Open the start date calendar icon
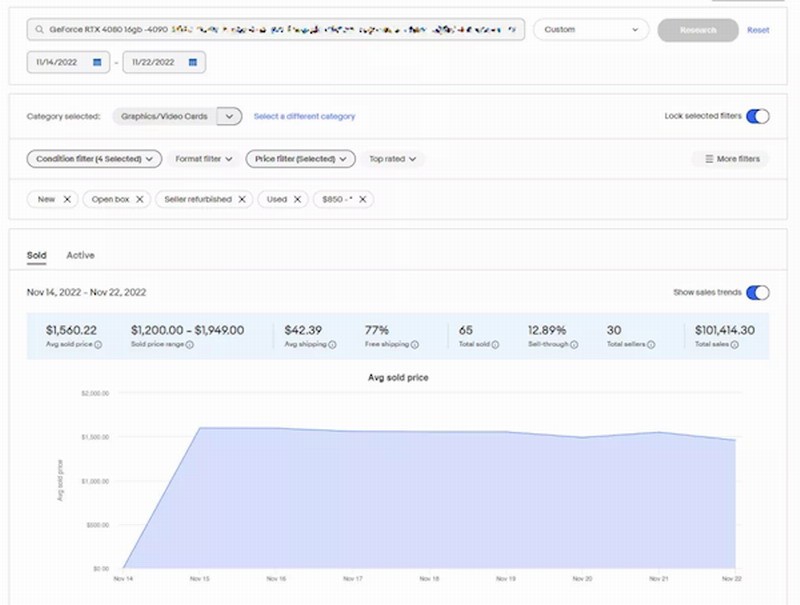 point(97,62)
